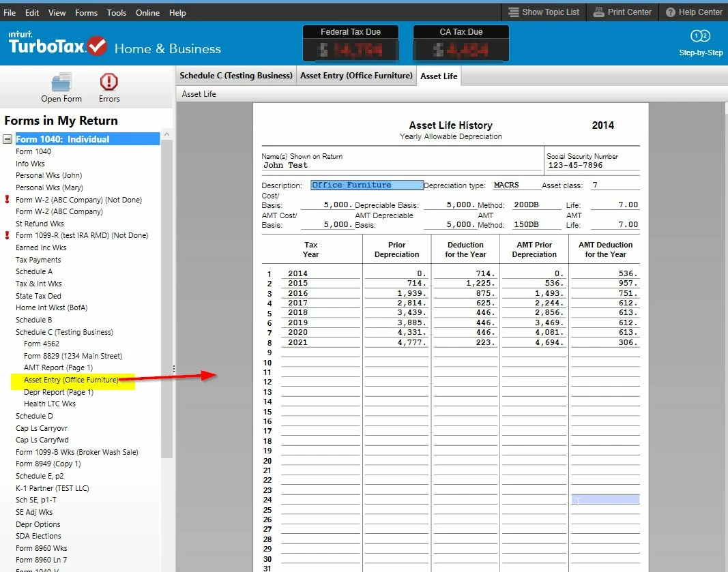
Task: Click the Federal Tax Due display
Action: point(351,44)
